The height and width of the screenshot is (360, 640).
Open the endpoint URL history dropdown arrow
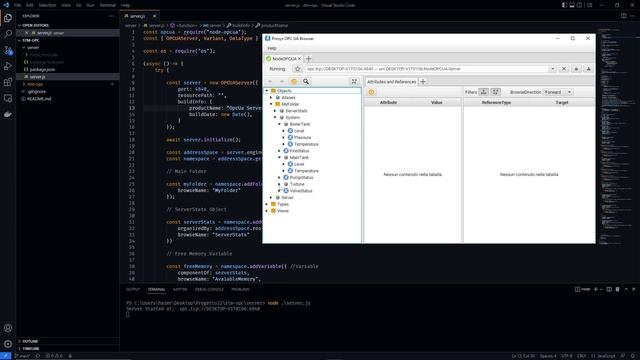552,69
